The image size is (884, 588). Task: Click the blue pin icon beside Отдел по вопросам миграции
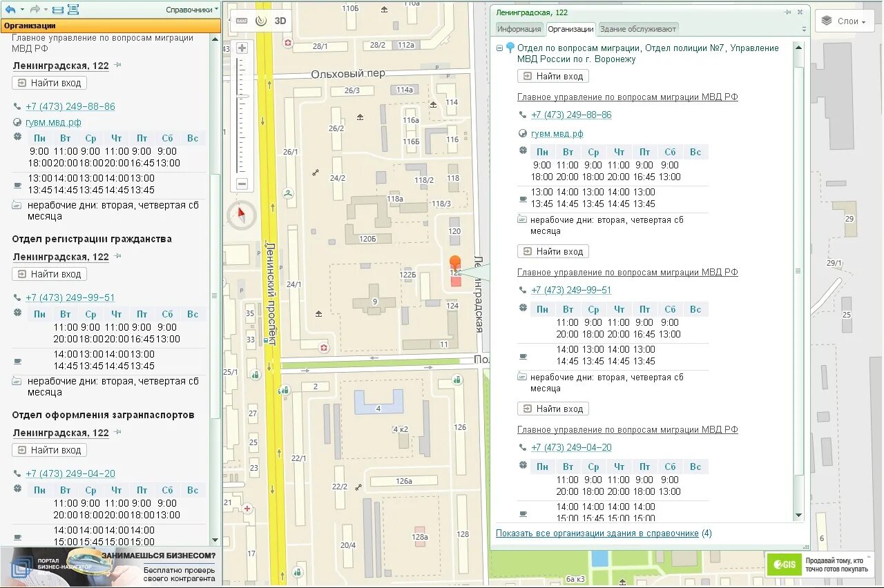(510, 48)
